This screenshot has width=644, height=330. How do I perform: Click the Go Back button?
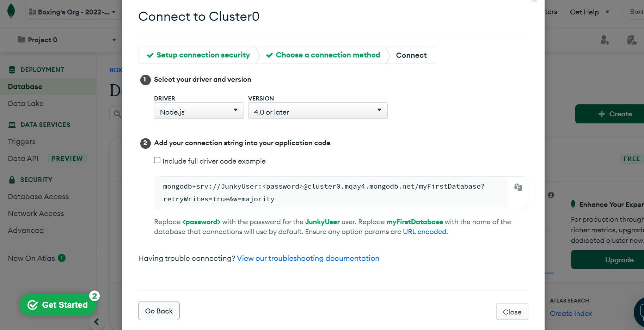tap(159, 311)
